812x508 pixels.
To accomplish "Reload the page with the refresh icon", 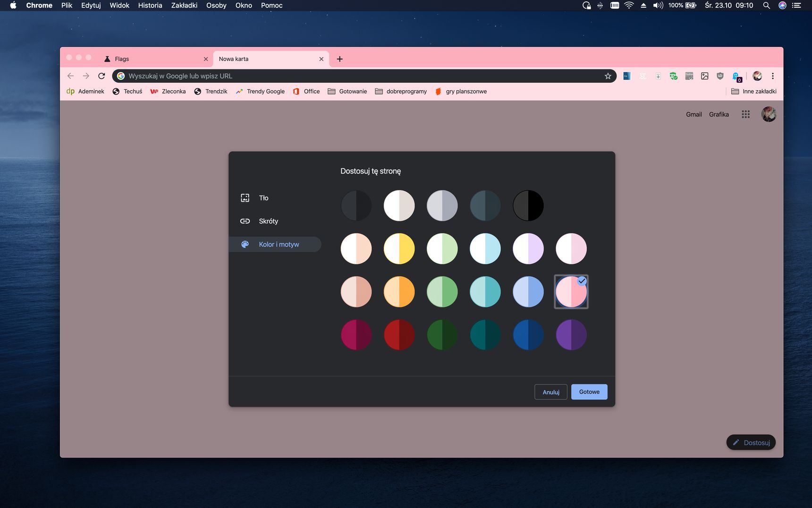I will 101,76.
